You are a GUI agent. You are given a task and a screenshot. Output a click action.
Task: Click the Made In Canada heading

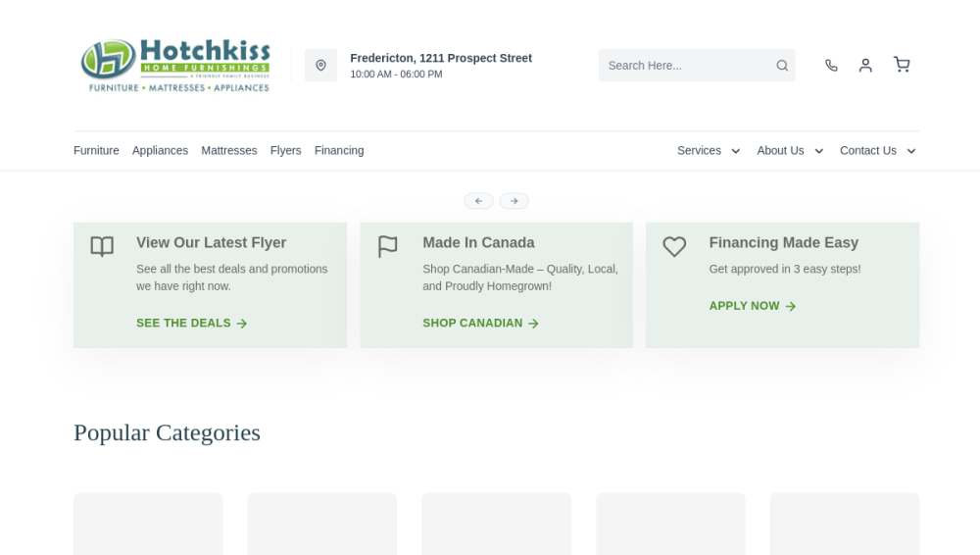click(478, 243)
